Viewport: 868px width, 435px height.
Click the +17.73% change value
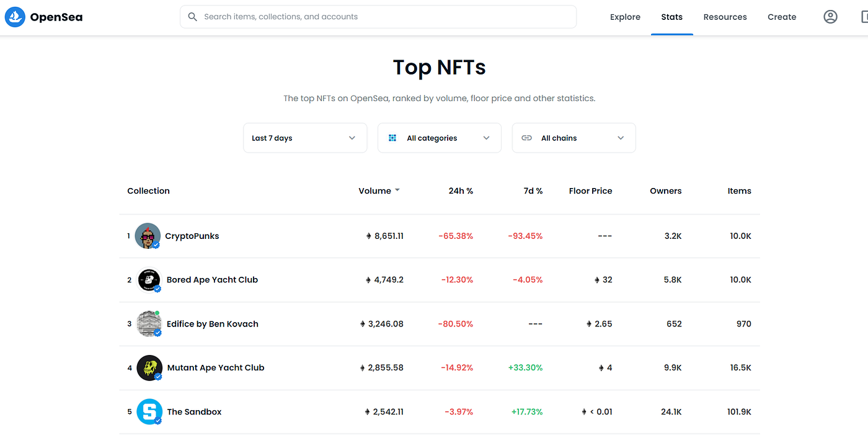[x=527, y=411]
